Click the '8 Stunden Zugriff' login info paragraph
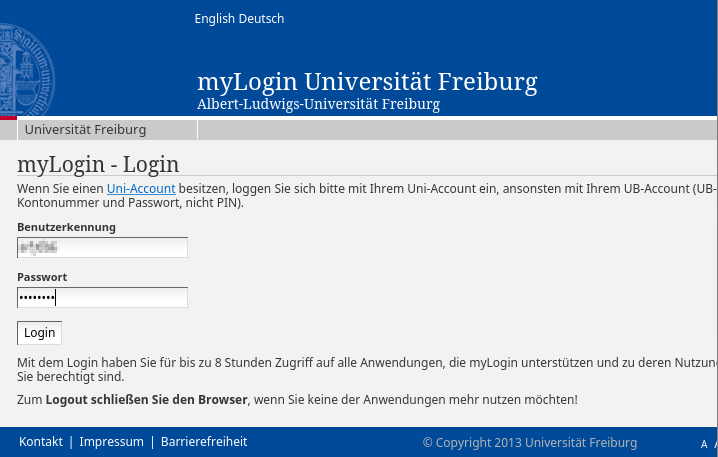Viewport: 718px width, 457px height. pos(300,362)
